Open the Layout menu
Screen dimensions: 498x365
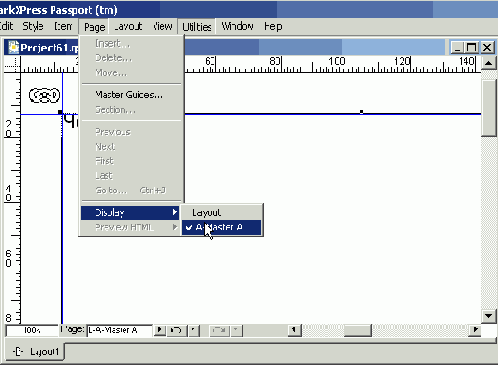(129, 26)
